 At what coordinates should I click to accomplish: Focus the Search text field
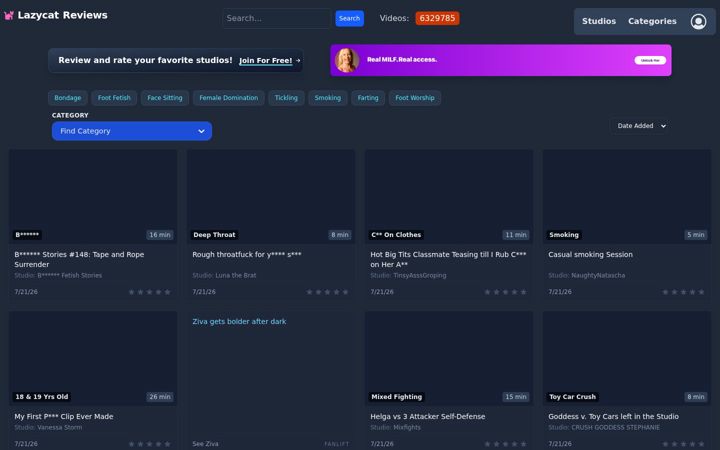(276, 18)
